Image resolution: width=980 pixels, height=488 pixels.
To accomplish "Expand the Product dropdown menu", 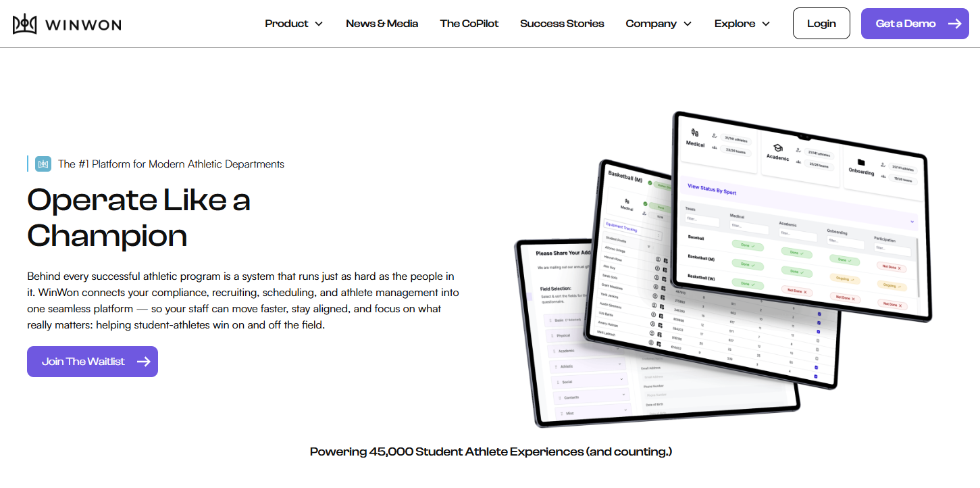I will [294, 24].
